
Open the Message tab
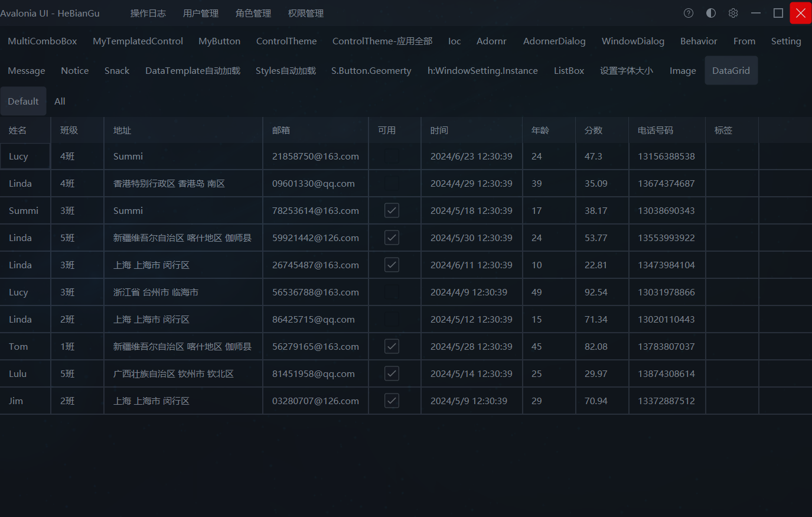tap(27, 70)
